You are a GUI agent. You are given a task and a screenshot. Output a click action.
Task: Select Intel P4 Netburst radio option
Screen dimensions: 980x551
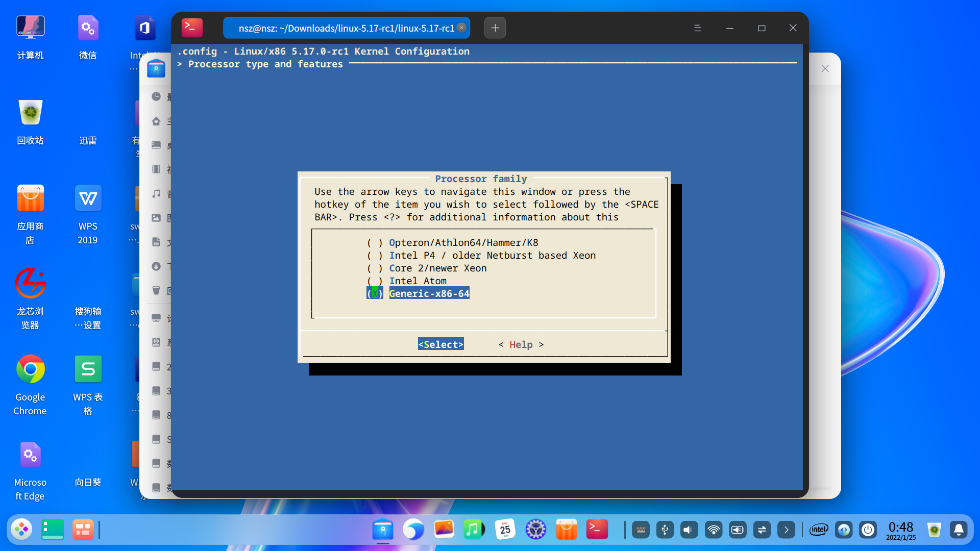492,256
